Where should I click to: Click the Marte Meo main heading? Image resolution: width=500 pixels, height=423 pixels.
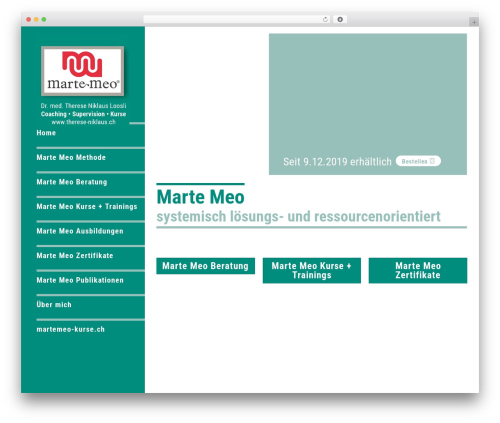(200, 197)
